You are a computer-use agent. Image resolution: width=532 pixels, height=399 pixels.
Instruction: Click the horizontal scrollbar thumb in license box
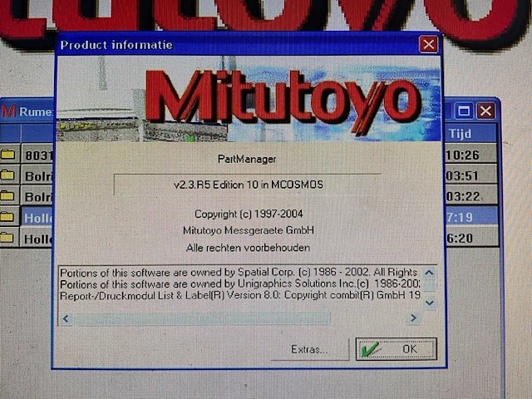tap(203, 318)
